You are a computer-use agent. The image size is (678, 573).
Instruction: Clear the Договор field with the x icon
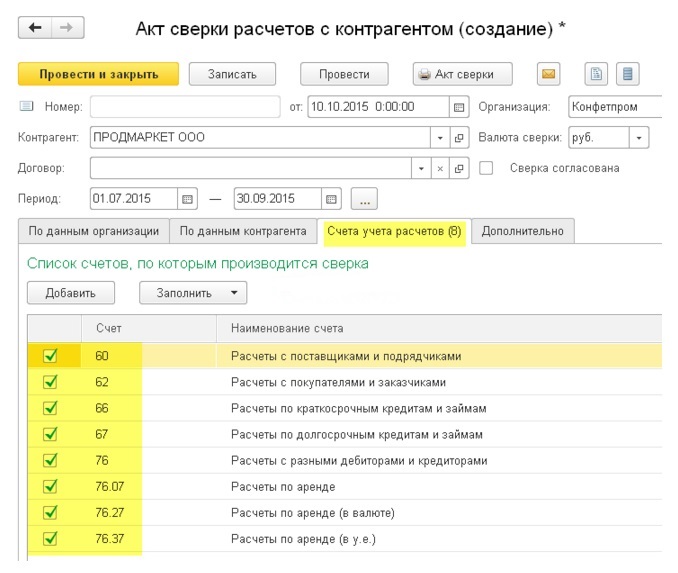tap(440, 168)
